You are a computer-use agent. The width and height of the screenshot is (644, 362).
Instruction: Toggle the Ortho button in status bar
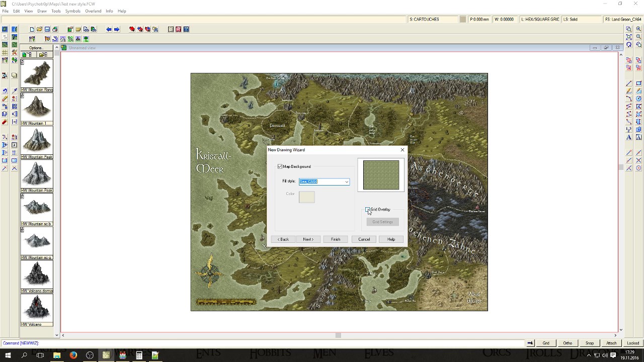coord(568,343)
